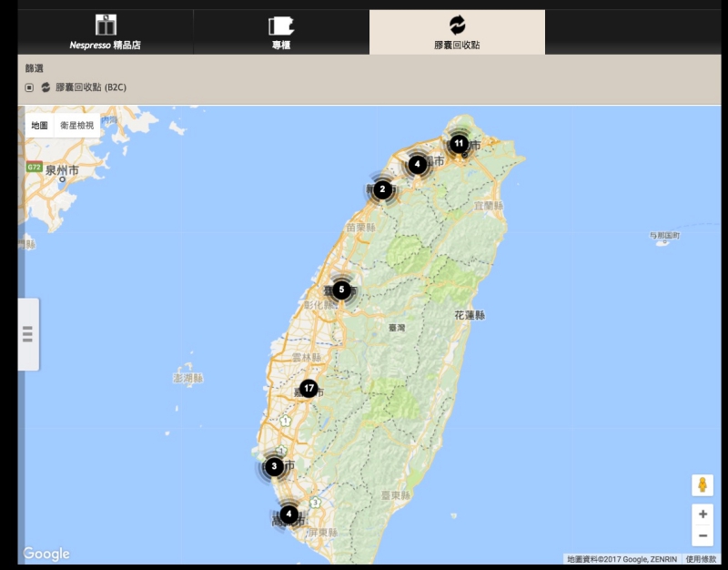Toggle the 膠囊回收點 (B2C) filter checkbox
Image resolution: width=728 pixels, height=570 pixels.
point(29,87)
